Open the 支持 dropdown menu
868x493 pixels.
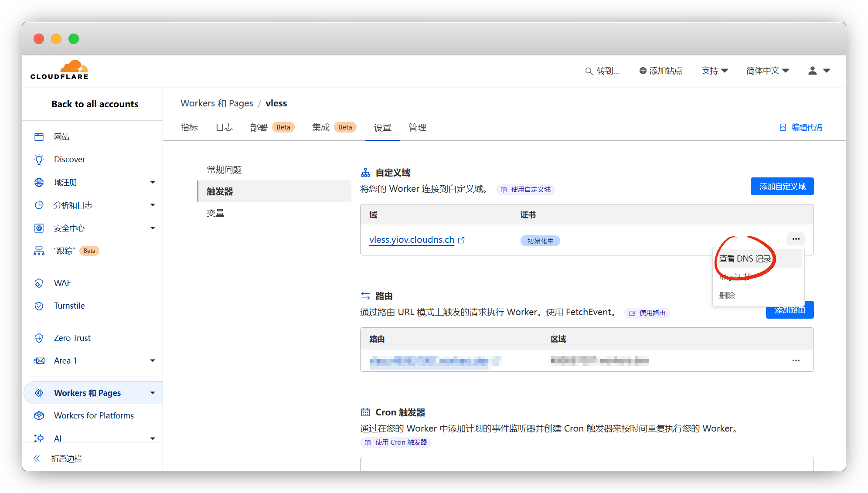tap(715, 71)
